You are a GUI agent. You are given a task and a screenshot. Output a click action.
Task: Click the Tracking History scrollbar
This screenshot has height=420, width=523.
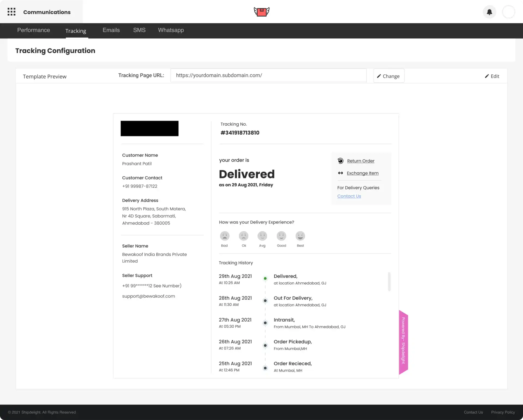[x=389, y=282]
